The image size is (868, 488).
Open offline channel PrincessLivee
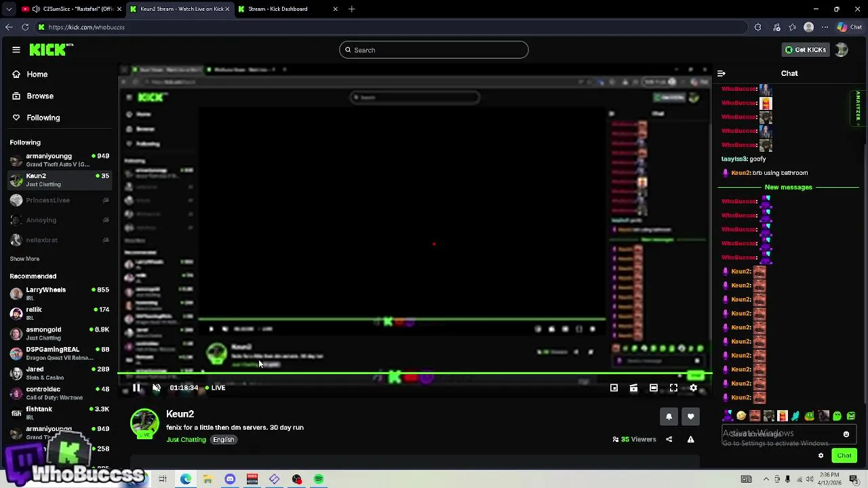pyautogui.click(x=59, y=200)
